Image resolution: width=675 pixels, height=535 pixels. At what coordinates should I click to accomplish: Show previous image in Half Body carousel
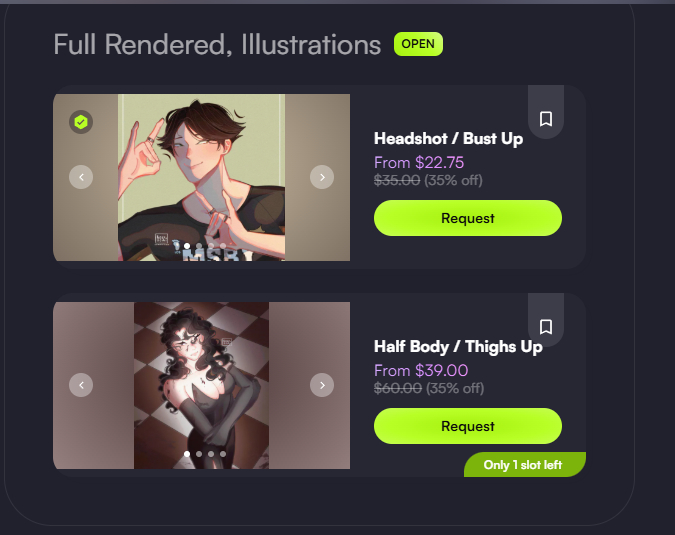[x=81, y=385]
